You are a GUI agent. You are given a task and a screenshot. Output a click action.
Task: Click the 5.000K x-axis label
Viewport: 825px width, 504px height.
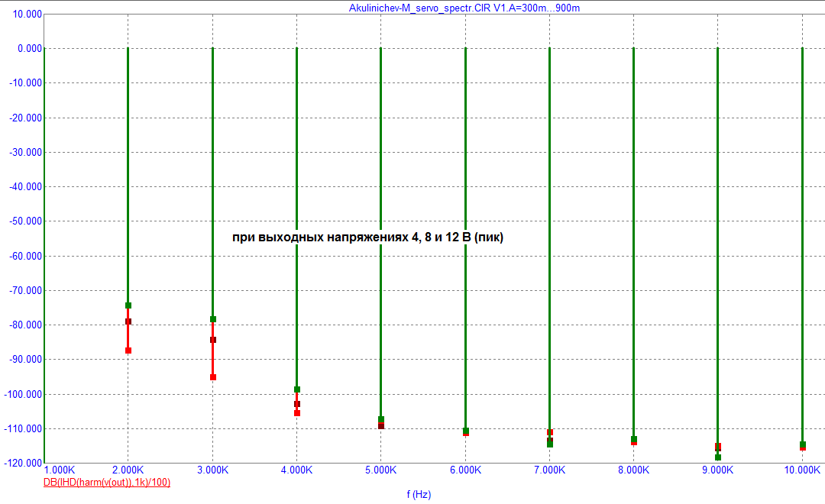click(381, 470)
